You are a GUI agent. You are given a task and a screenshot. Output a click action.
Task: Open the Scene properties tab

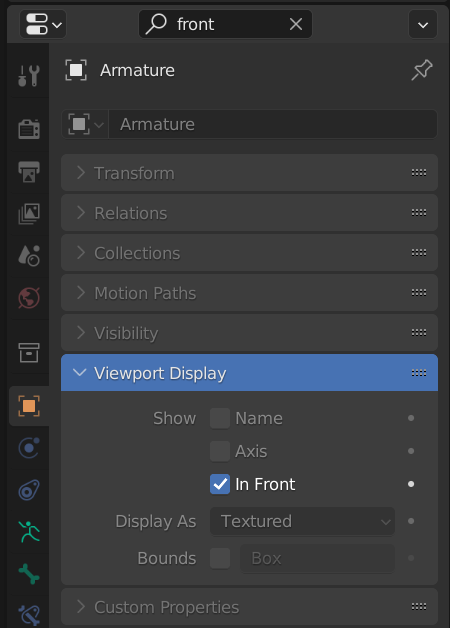pyautogui.click(x=29, y=256)
